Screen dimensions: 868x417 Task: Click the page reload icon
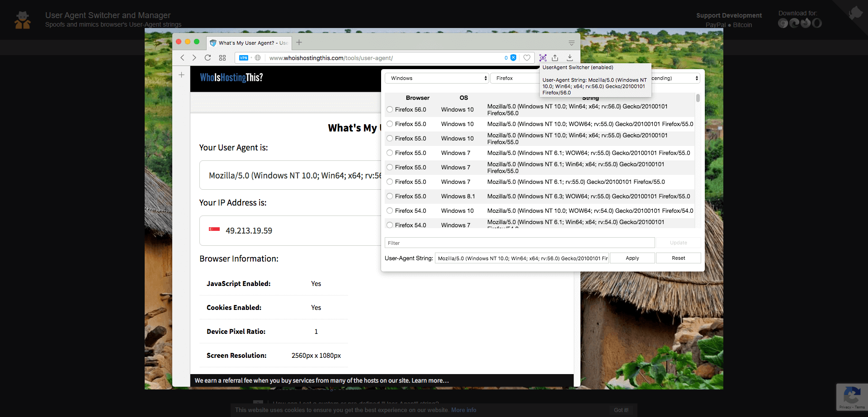pos(208,58)
